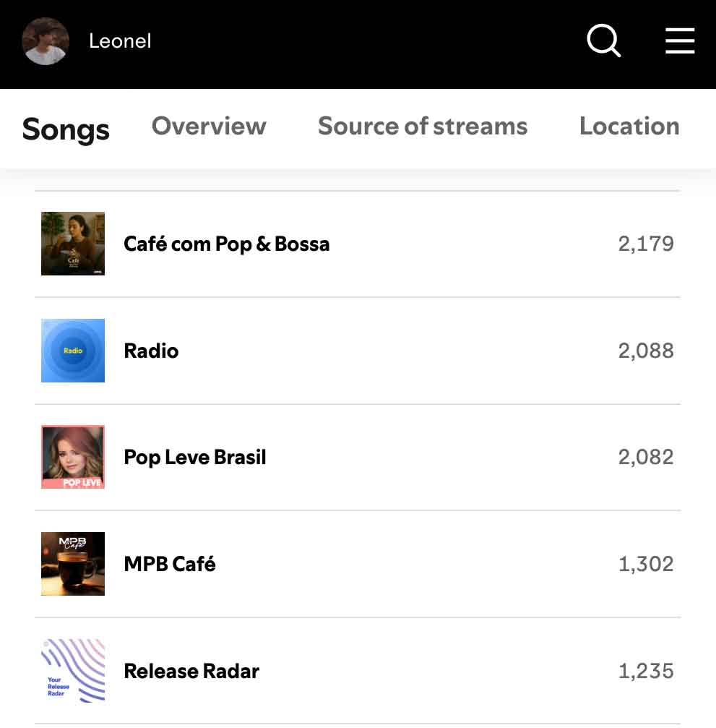Click the Café com Pop & Bossa cover art

(73, 244)
